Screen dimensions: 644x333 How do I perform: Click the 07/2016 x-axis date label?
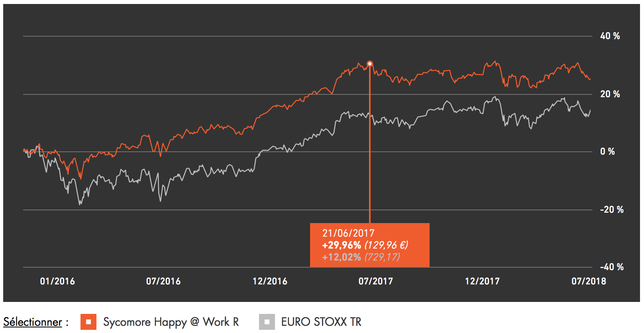(163, 281)
